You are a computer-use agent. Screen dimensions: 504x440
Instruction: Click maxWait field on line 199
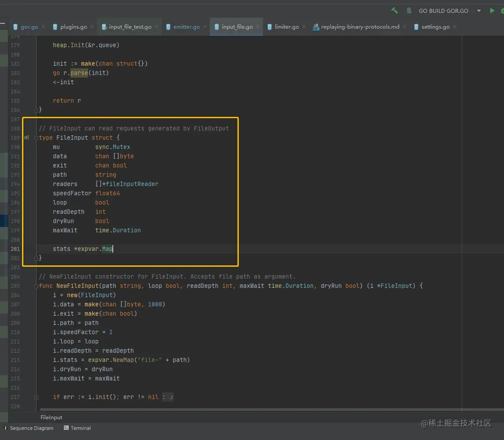pyautogui.click(x=65, y=230)
